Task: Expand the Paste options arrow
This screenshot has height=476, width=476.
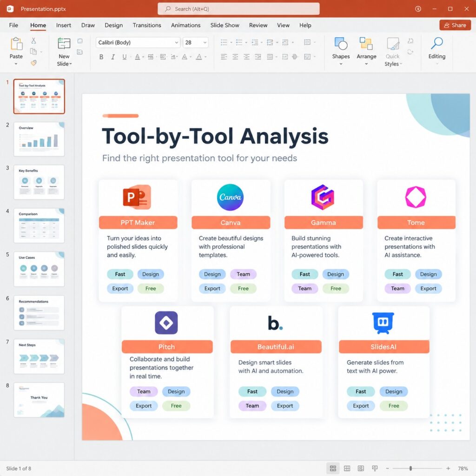Action: tap(16, 64)
